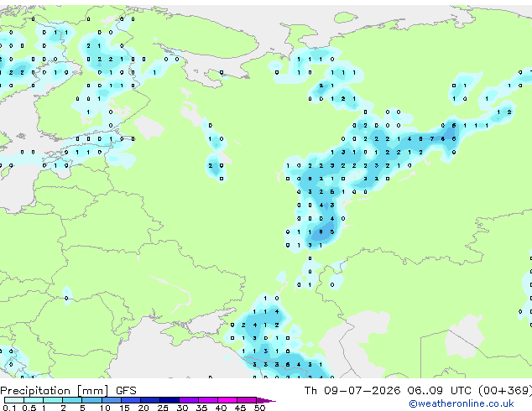Click the '40' legend label

221,408
